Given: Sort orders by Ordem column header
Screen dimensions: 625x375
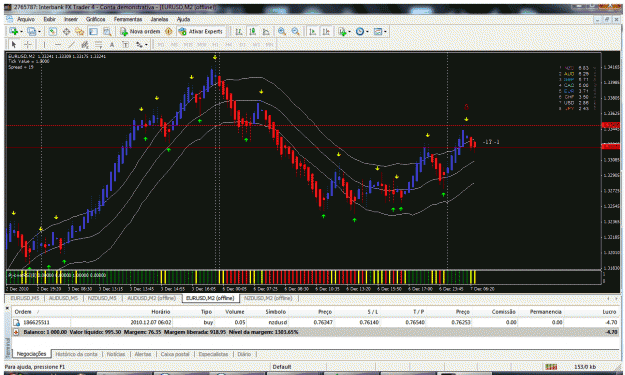Looking at the screenshot, I should (x=23, y=312).
